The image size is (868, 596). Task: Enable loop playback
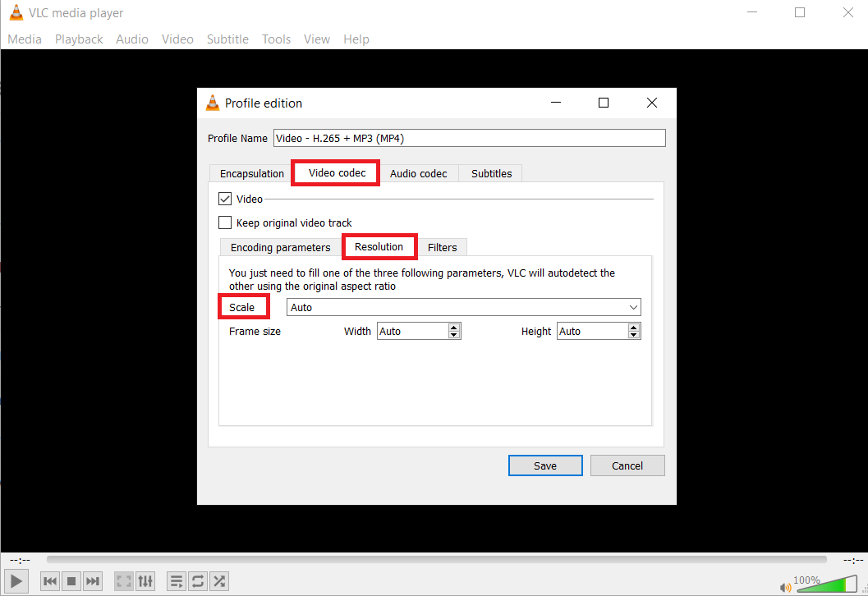pyautogui.click(x=197, y=580)
